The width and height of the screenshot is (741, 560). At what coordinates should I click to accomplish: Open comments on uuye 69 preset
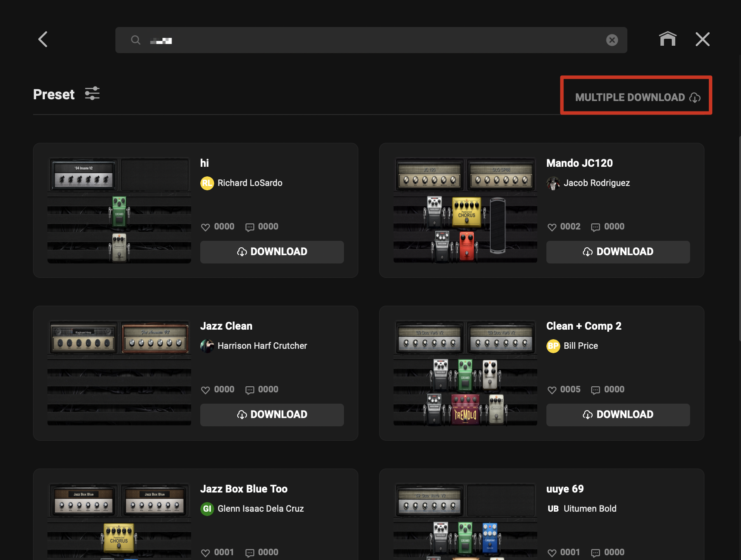596,553
